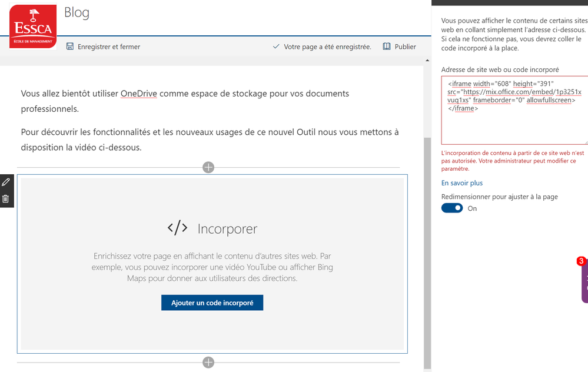The image size is (588, 372).
Task: Click the paragraph starting 'Pour découvrir les fonctionnalités'
Action: [210, 139]
